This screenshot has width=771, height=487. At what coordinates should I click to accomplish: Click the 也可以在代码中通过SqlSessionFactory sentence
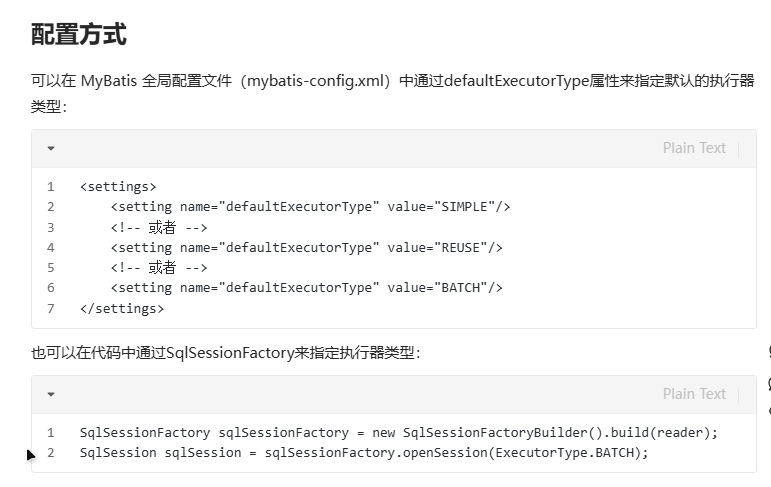226,353
